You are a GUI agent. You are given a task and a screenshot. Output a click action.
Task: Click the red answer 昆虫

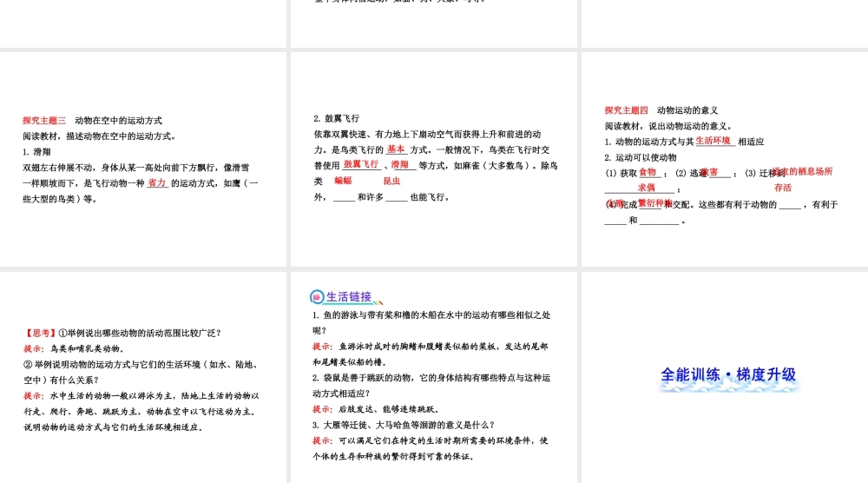point(392,181)
